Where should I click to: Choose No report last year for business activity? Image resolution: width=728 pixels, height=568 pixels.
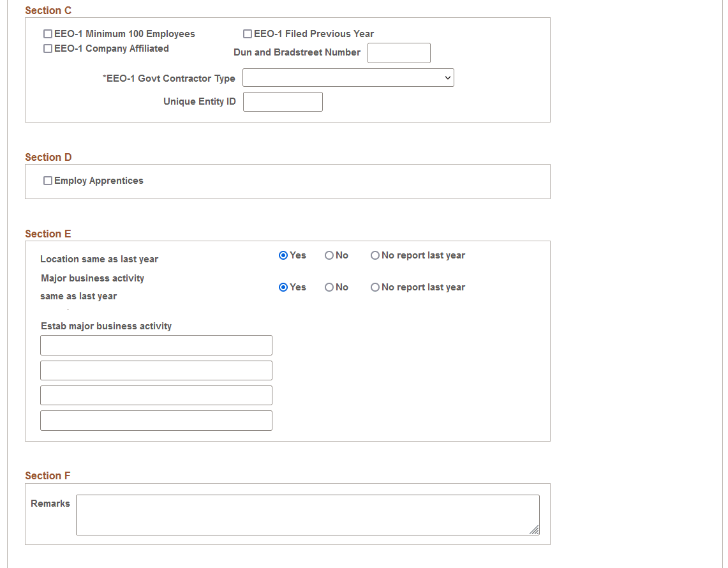[x=375, y=287]
